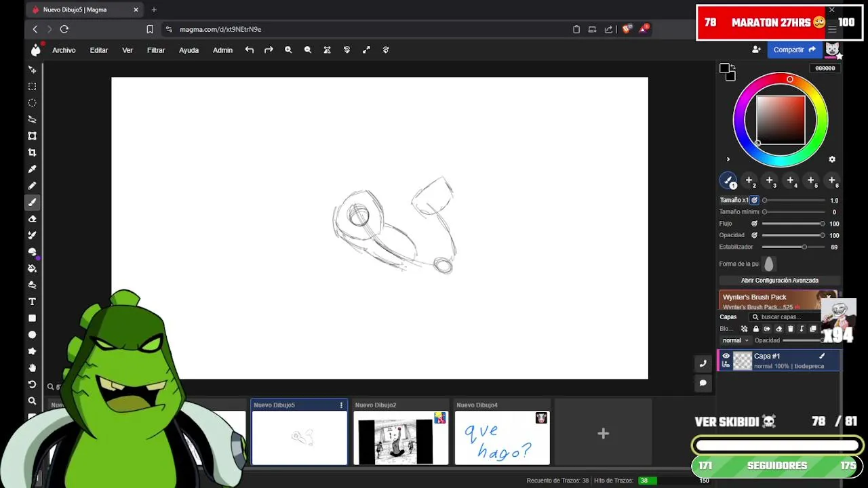Image resolution: width=868 pixels, height=488 pixels.
Task: Open the Nuevo Dibujo2 thumbnail
Action: (x=400, y=438)
